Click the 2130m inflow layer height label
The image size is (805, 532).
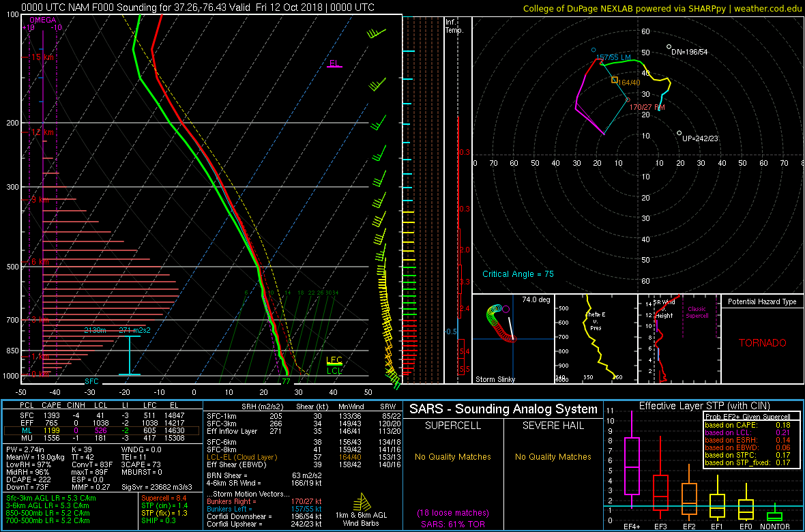point(96,330)
